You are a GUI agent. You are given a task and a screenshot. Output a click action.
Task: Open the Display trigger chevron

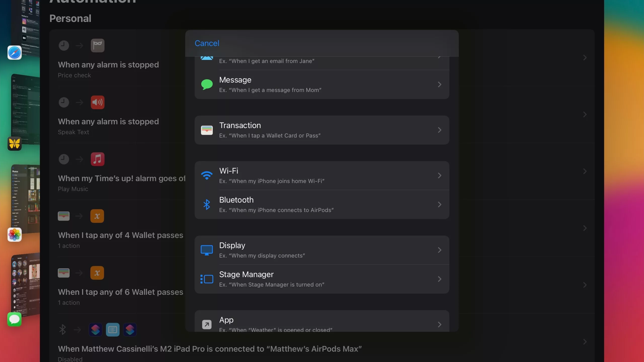(439, 250)
